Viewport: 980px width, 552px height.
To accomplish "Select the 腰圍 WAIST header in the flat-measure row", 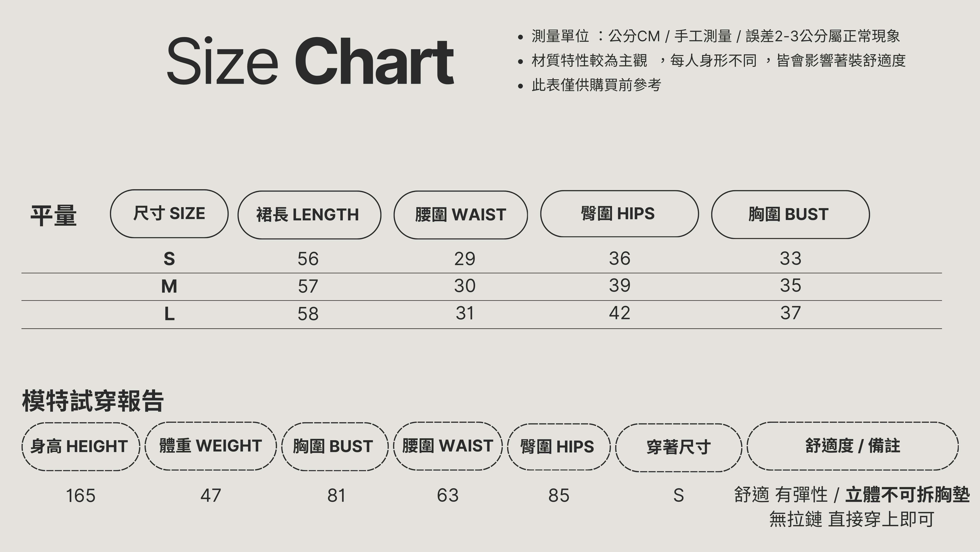I will coord(460,215).
